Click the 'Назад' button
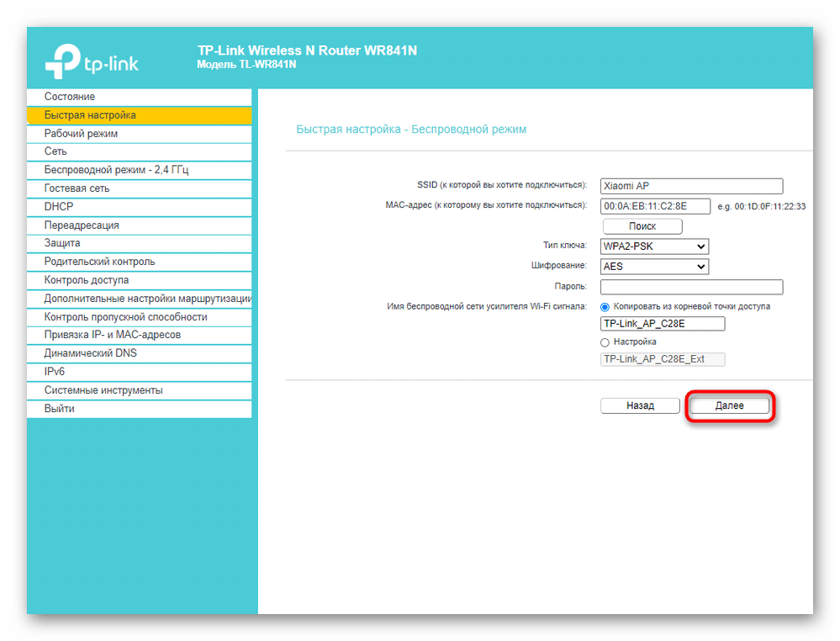Screen dimensions: 840x641 pyautogui.click(x=640, y=405)
